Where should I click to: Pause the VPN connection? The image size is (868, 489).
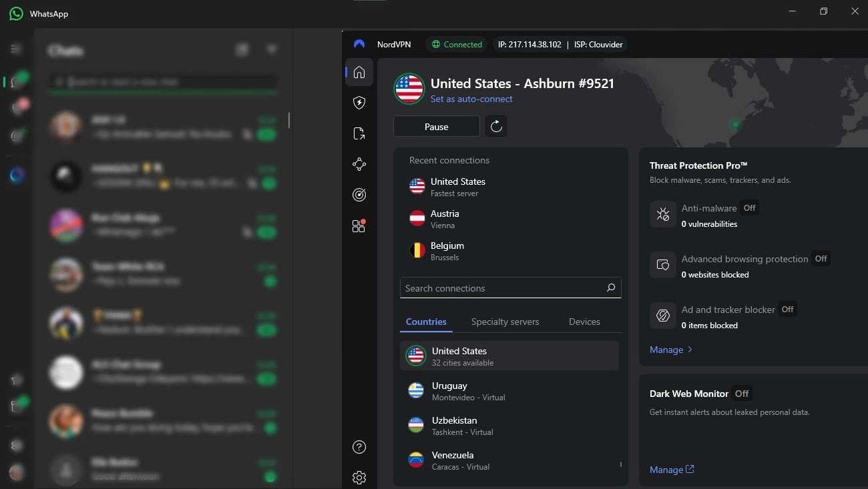[436, 126]
